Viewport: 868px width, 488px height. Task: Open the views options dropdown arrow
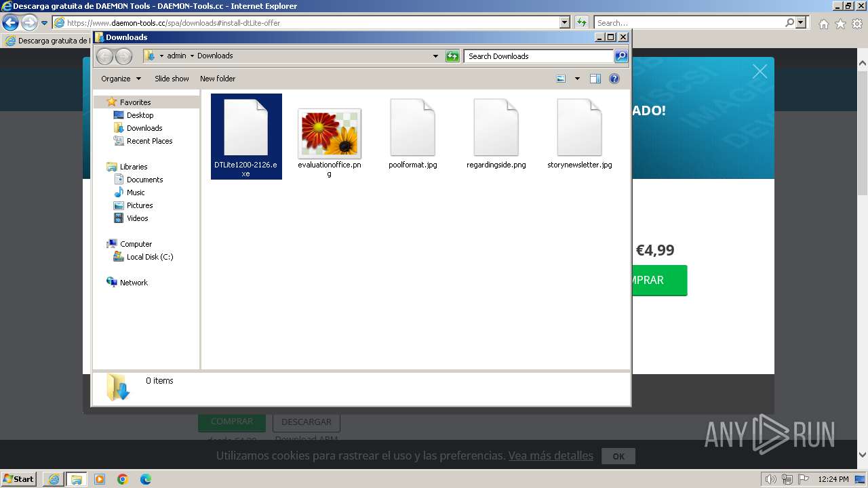[577, 79]
